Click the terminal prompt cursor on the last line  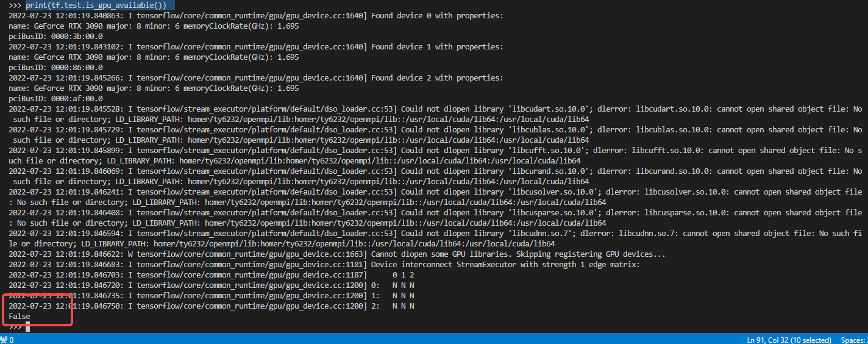pos(27,328)
